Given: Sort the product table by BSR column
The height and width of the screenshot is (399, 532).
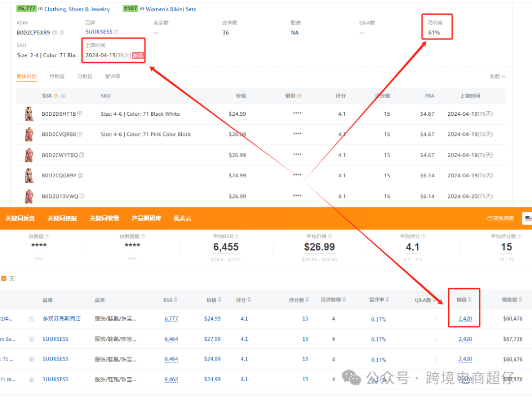Looking at the screenshot, I should coord(176,300).
